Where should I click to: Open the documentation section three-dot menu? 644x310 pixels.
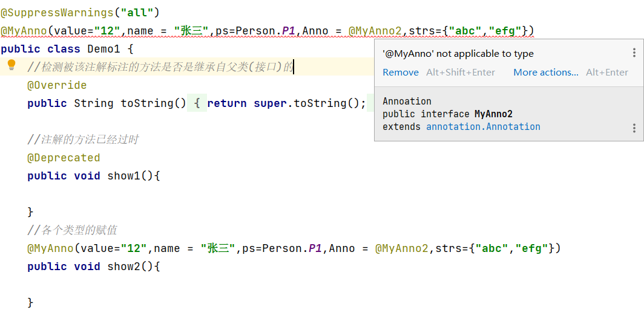click(x=634, y=128)
